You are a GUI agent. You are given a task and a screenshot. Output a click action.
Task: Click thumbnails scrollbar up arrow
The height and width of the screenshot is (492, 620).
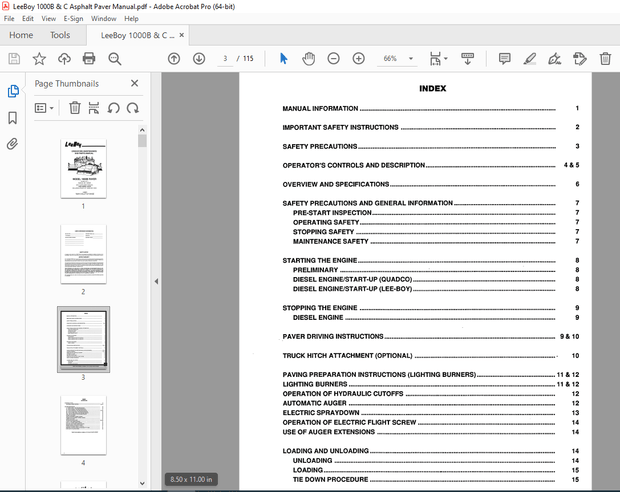(x=142, y=130)
